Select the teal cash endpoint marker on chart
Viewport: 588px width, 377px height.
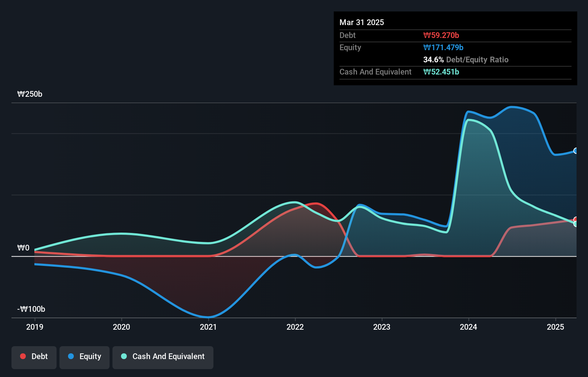[x=575, y=224]
